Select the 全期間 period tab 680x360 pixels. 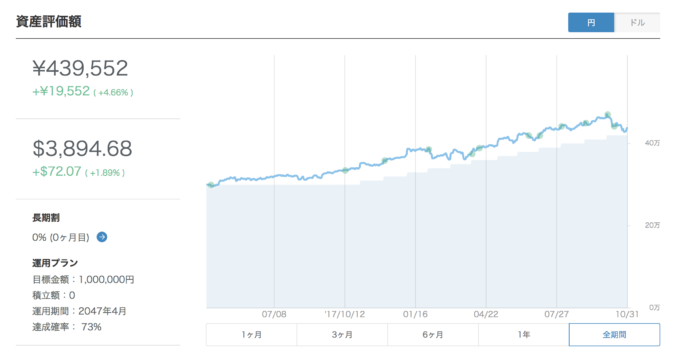615,334
